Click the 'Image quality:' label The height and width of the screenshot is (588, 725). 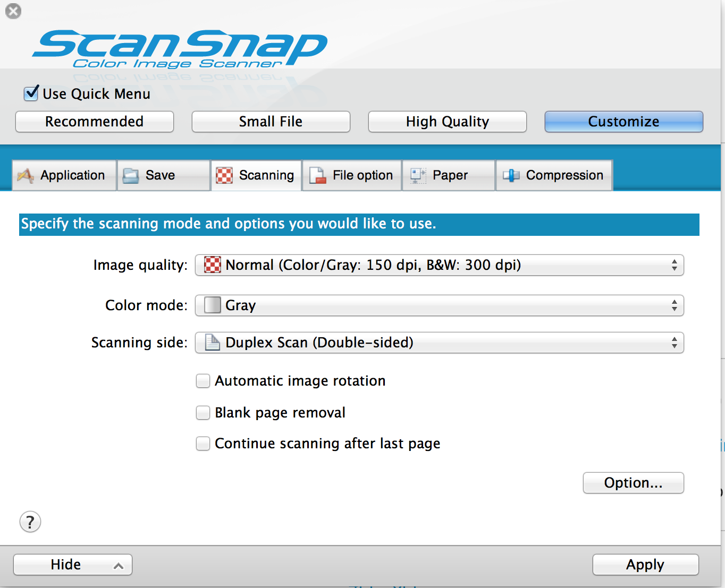[x=140, y=265]
